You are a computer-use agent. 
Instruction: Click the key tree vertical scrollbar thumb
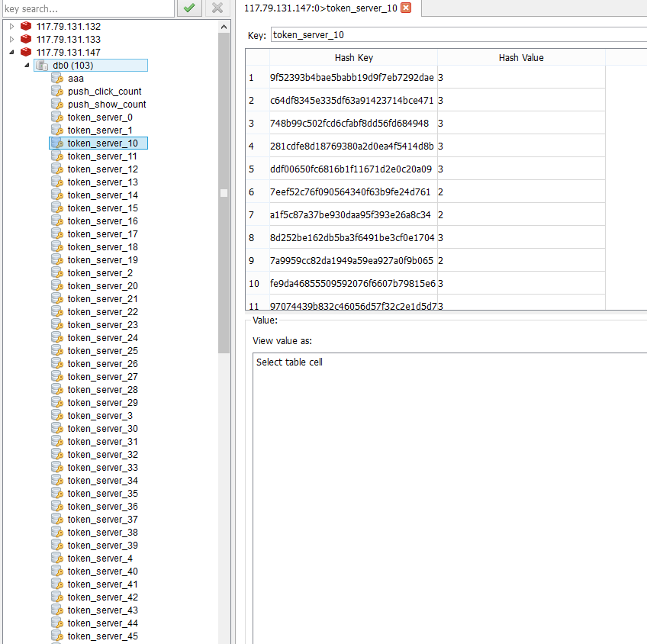[224, 193]
